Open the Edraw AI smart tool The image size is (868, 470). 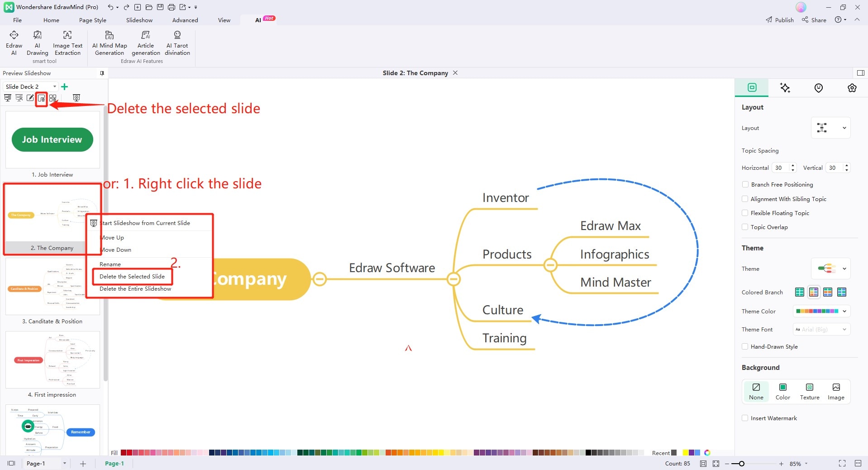(14, 43)
